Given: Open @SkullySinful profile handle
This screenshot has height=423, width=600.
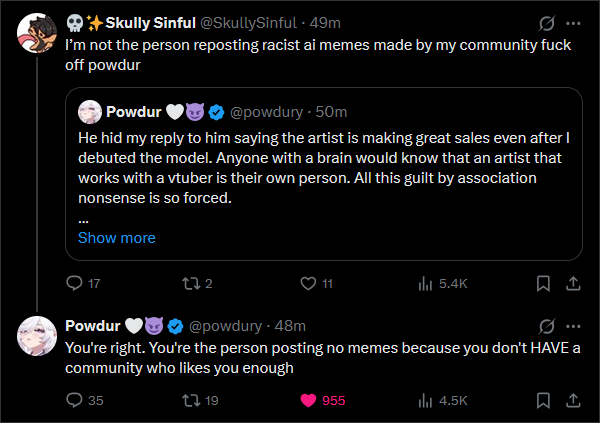Looking at the screenshot, I should [248, 23].
